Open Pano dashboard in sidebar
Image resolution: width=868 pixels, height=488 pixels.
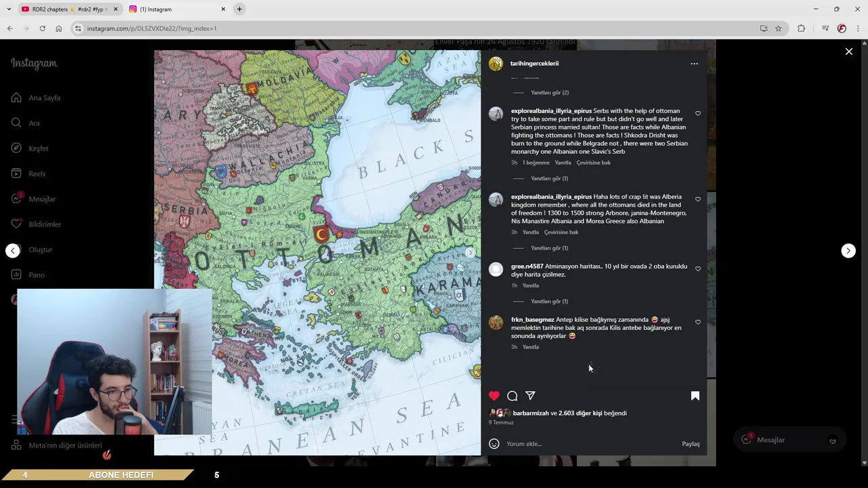click(28, 274)
